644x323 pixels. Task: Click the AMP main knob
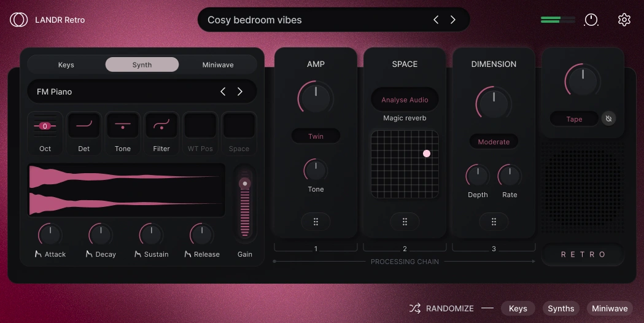(316, 98)
